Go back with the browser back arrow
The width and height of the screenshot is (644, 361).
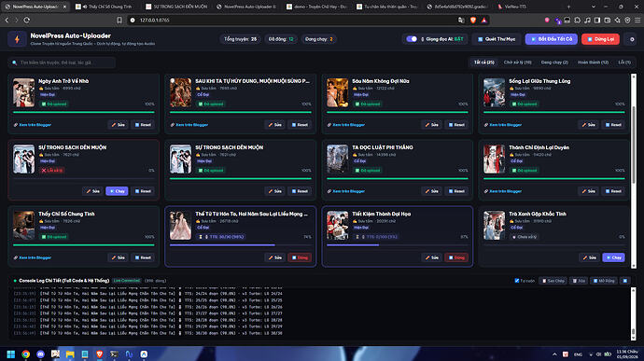point(7,21)
